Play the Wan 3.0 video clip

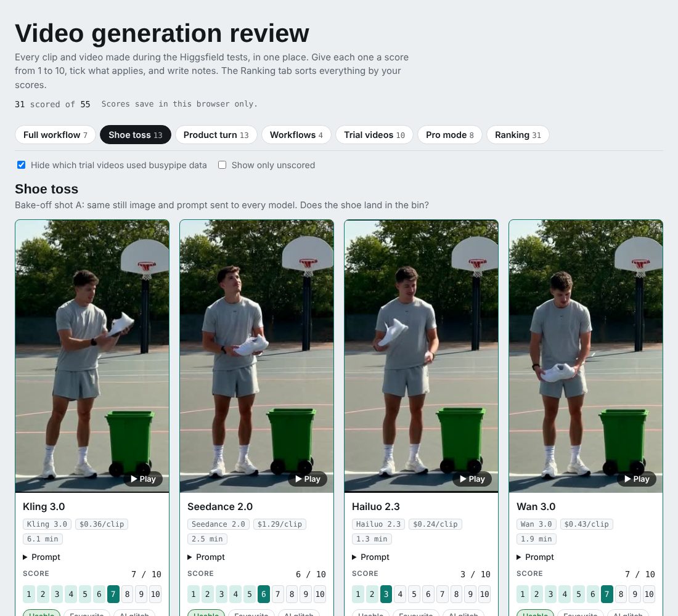coord(637,479)
